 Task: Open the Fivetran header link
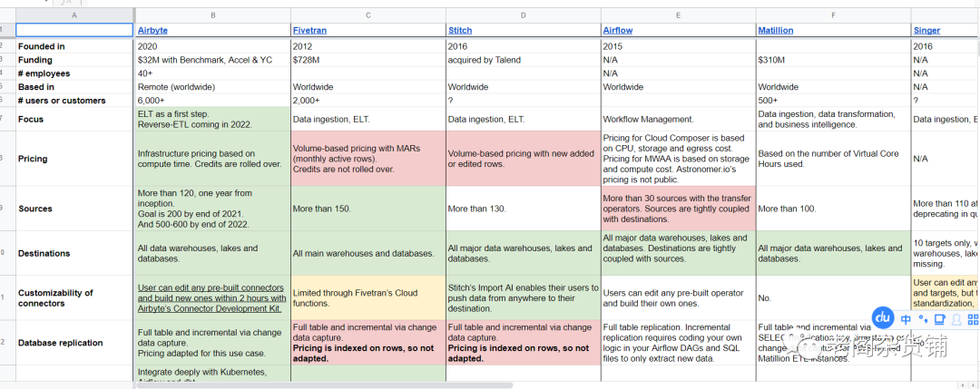[x=309, y=30]
